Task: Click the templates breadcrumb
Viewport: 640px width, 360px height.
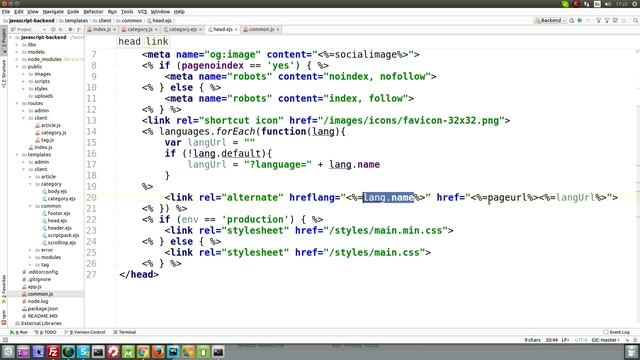Action: tap(73, 20)
